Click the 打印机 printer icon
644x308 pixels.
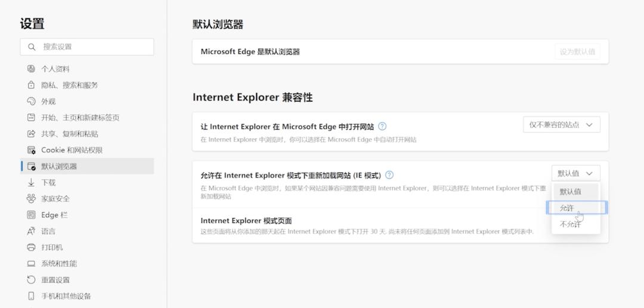[31, 247]
